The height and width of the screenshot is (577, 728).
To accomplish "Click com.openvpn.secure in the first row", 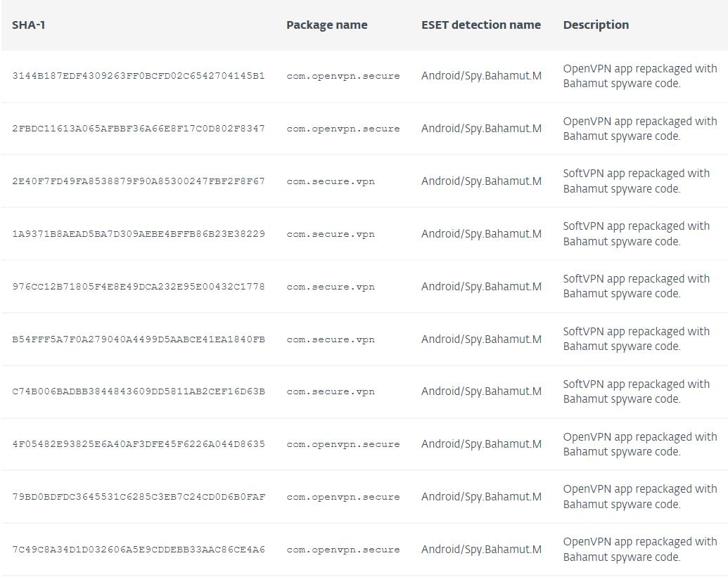I will click(343, 76).
